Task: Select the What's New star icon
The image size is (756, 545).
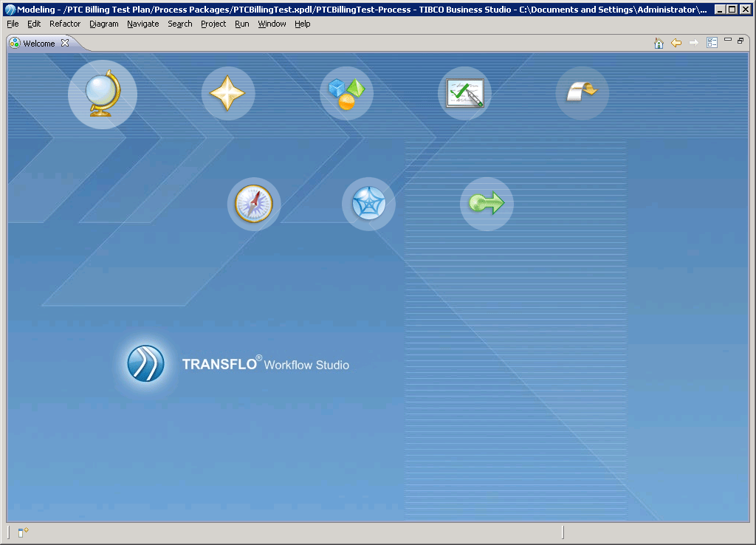Action: (x=227, y=93)
